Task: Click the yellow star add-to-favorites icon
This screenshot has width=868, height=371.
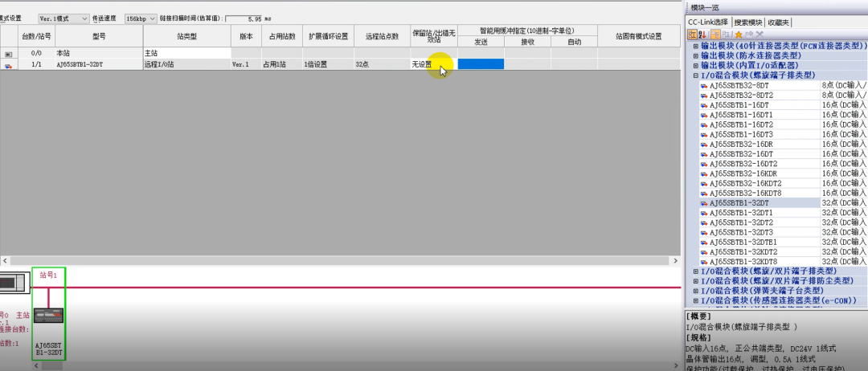Action: [x=738, y=35]
